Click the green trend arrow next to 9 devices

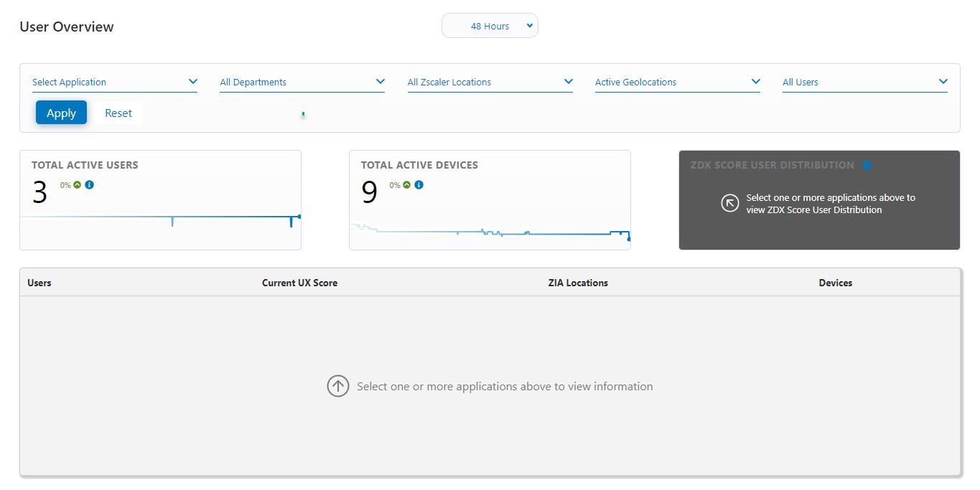[406, 184]
